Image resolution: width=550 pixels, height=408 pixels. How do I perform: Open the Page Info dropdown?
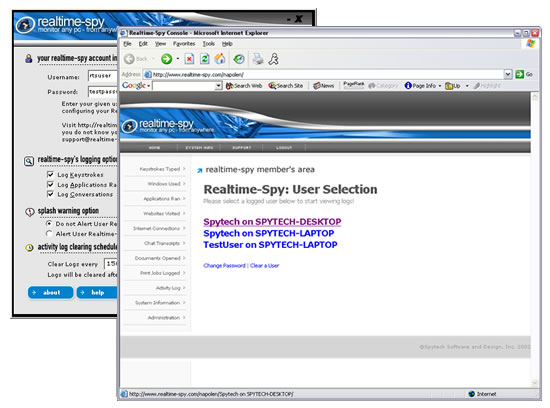[422, 86]
